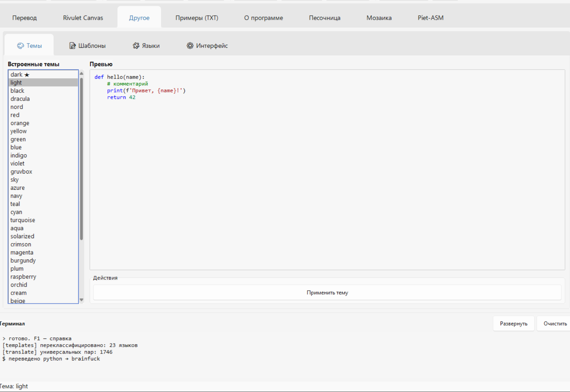Click the Развернуть terminal button
Viewport: 570px width, 392px height.
click(x=514, y=323)
